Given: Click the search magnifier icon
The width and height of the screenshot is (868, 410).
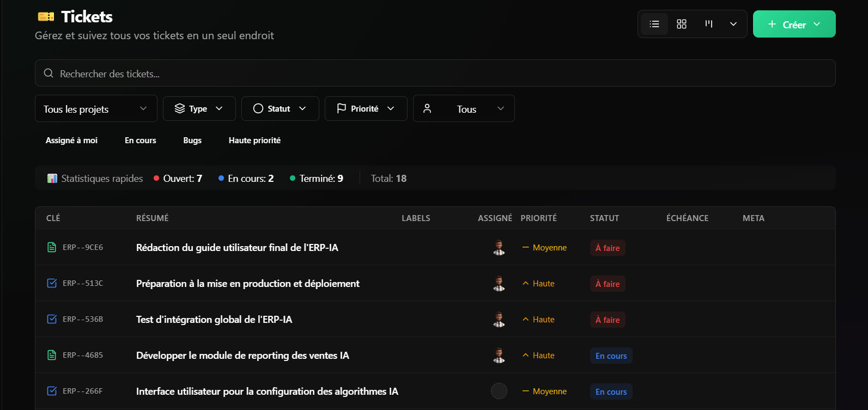Looking at the screenshot, I should click(x=48, y=73).
